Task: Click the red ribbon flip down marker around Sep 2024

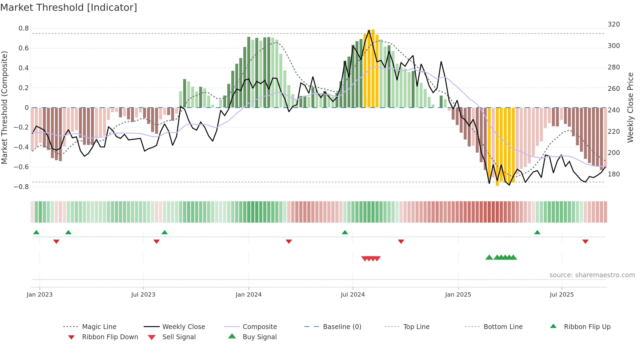Action: [401, 242]
